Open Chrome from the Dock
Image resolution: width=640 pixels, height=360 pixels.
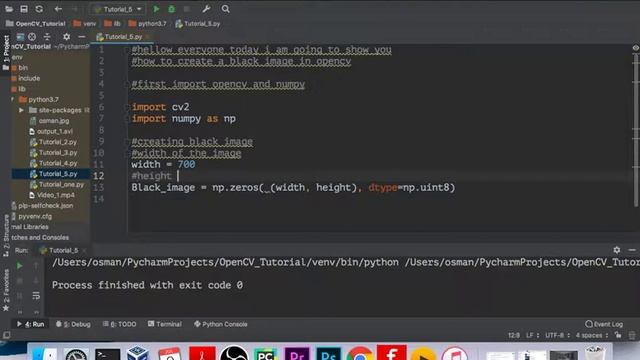pyautogui.click(x=360, y=353)
